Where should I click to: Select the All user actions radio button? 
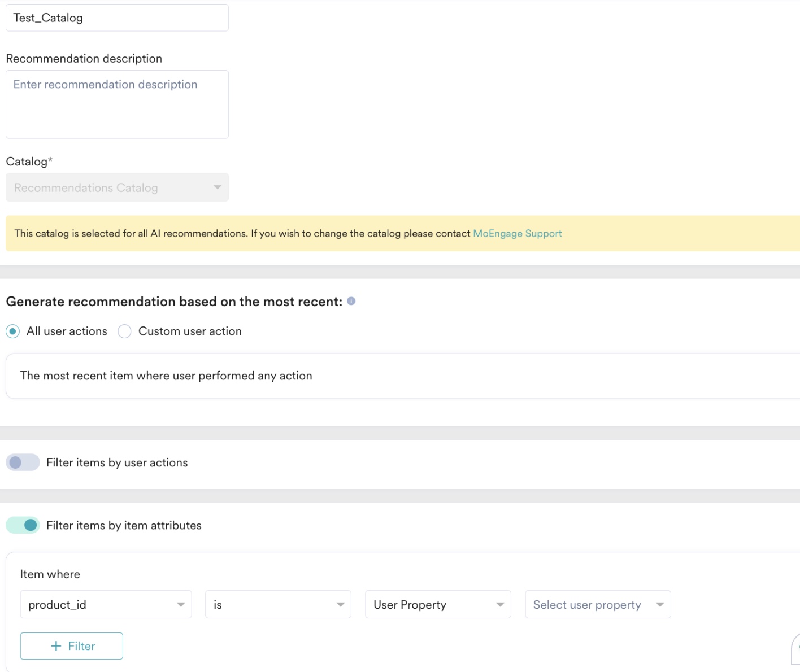(12, 331)
